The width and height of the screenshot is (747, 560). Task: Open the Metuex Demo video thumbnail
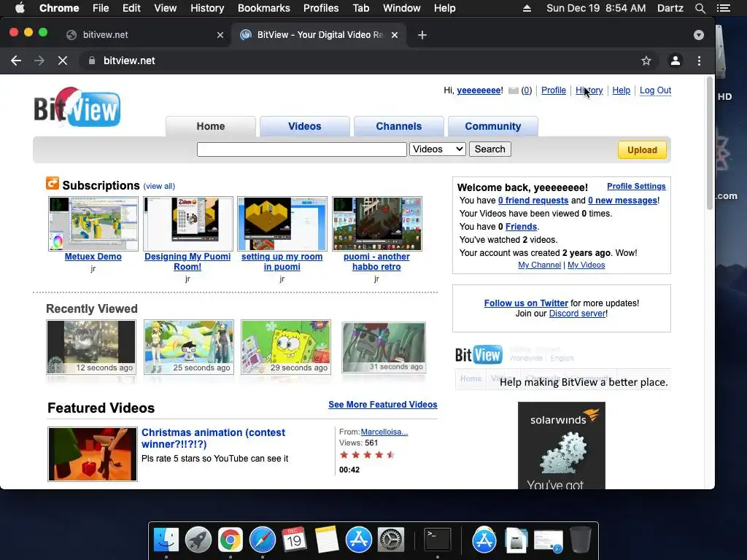coord(93,224)
